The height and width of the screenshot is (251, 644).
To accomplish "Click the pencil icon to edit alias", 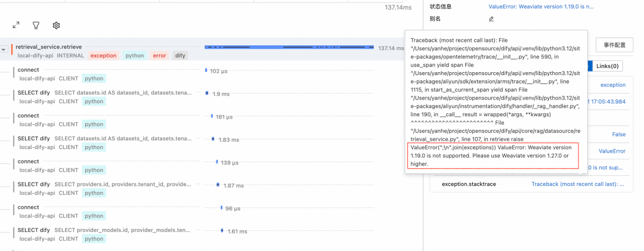I will [491, 19].
